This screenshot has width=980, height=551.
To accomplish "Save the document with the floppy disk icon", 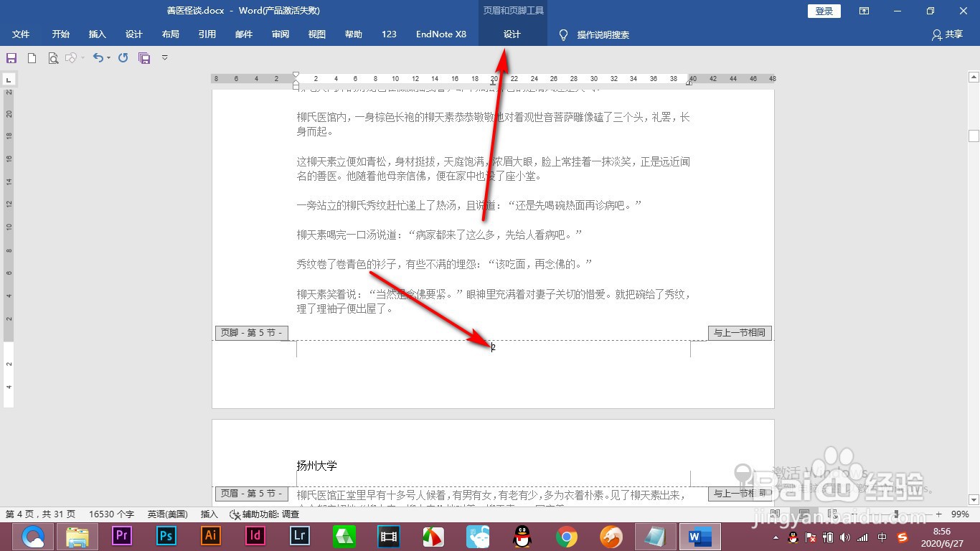I will (x=11, y=58).
